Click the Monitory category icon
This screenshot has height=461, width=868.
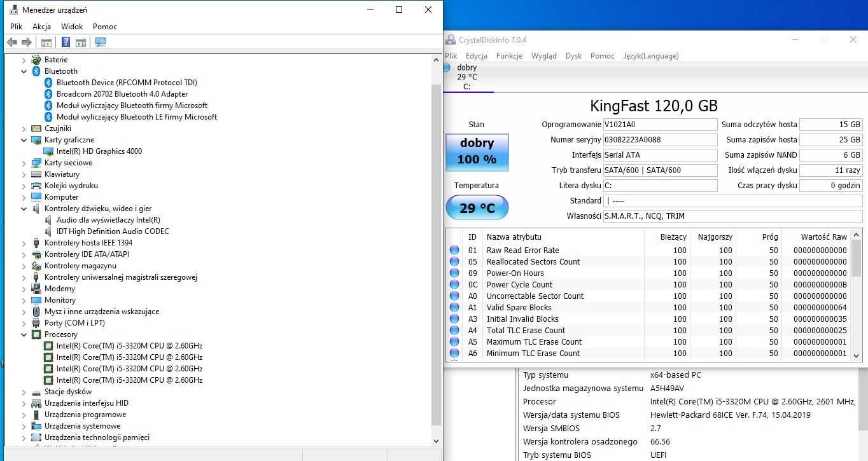pyautogui.click(x=36, y=300)
